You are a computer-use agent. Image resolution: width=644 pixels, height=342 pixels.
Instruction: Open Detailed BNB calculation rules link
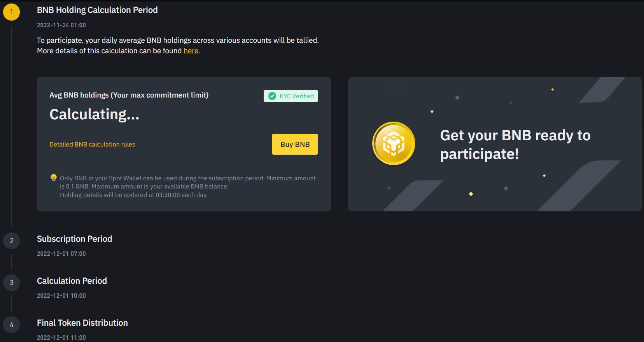tap(92, 144)
